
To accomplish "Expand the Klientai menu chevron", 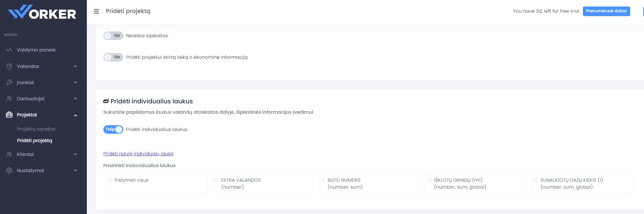I will click(x=75, y=154).
